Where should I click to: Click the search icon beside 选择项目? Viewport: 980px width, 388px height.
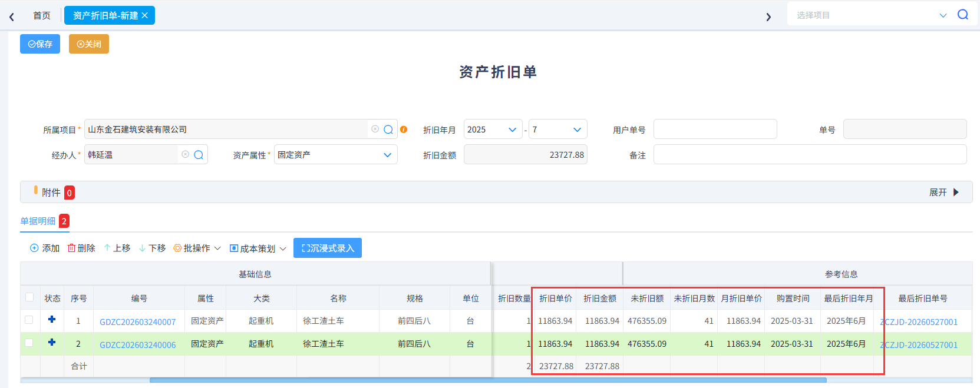pos(963,15)
